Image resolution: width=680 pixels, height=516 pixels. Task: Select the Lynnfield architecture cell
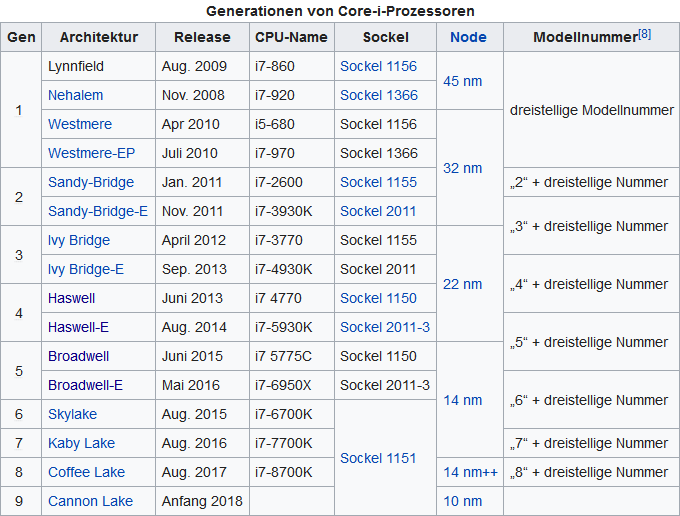[x=98, y=66]
